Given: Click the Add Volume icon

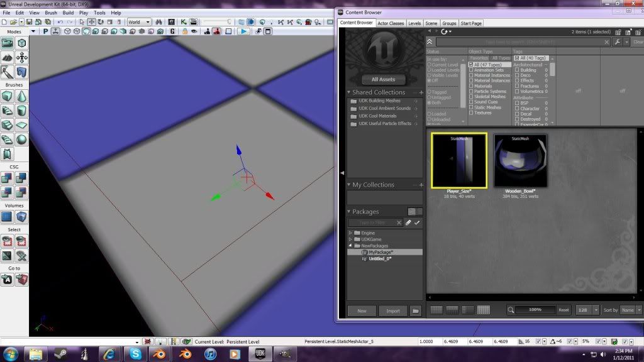Looking at the screenshot, I should pyautogui.click(x=21, y=216).
